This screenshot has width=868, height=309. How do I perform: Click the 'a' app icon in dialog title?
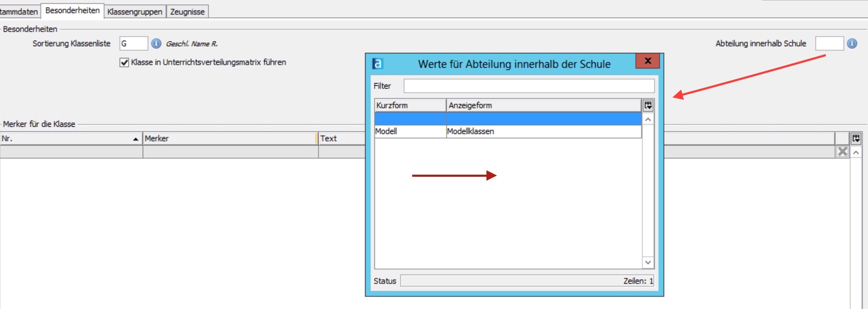[x=377, y=63]
